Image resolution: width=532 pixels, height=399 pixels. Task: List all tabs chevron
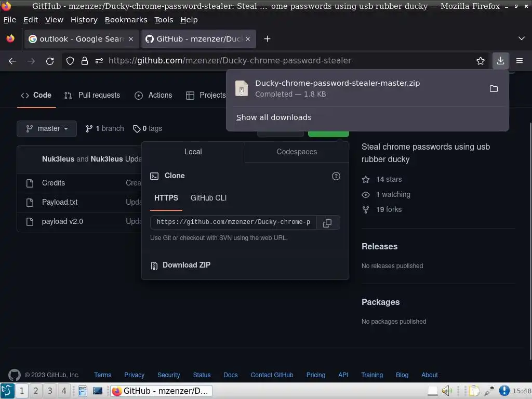point(522,38)
